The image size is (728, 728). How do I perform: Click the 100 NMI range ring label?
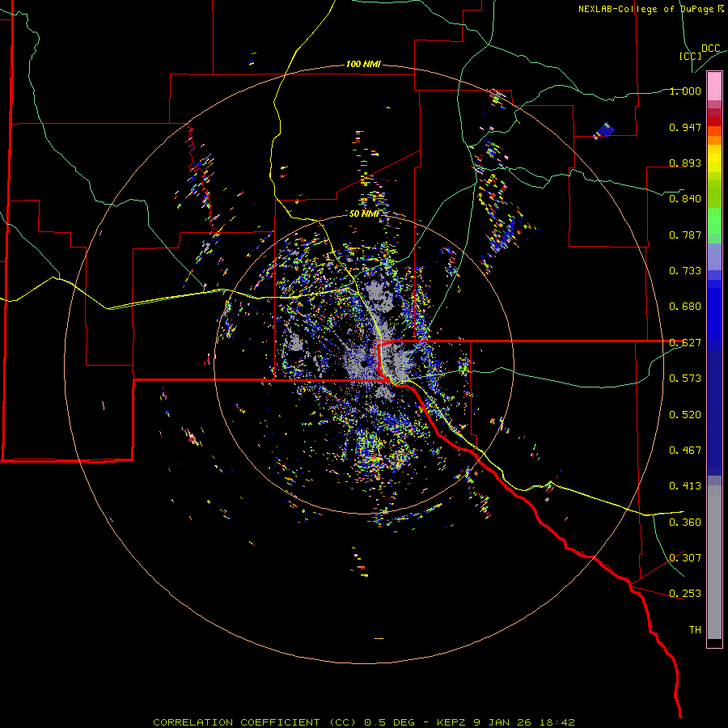coord(363,64)
